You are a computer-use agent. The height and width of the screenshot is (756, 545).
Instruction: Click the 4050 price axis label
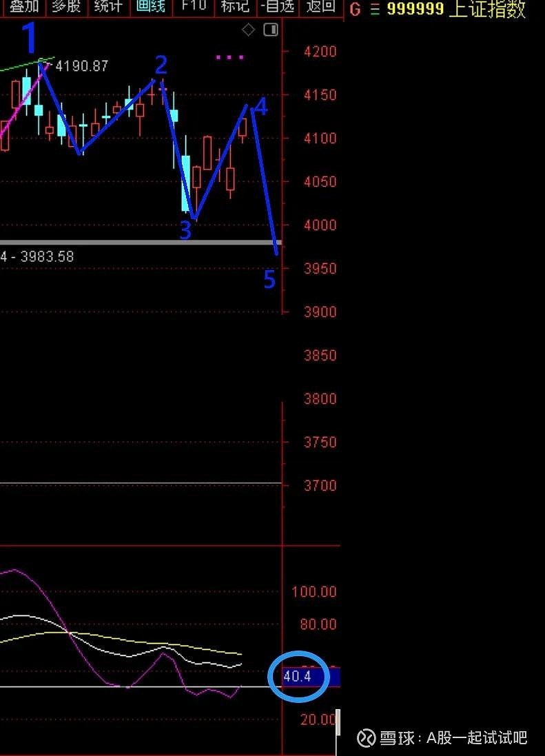[x=320, y=182]
